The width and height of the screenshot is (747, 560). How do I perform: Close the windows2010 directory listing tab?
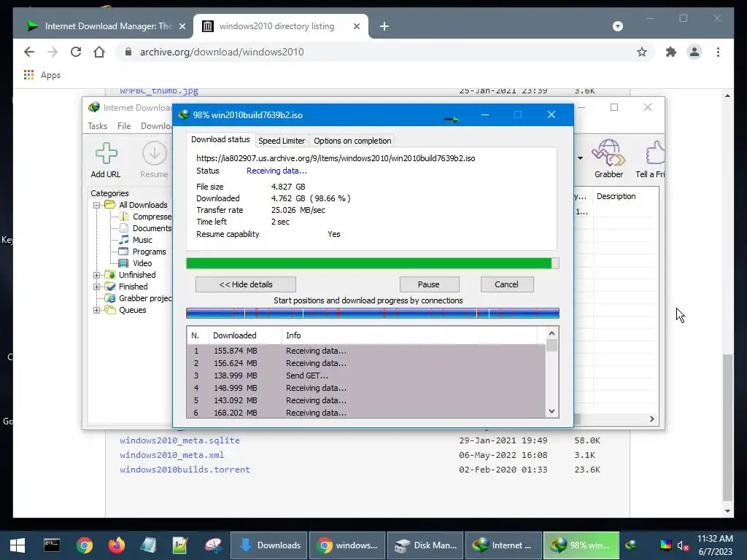[x=356, y=27]
